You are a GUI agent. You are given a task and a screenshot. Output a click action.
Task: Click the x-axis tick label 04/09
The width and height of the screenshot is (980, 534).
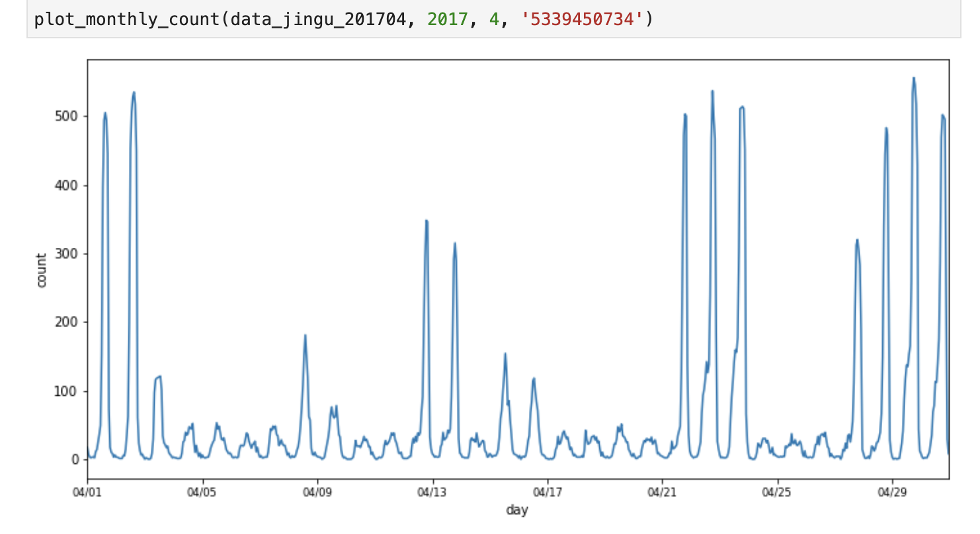coord(317,492)
